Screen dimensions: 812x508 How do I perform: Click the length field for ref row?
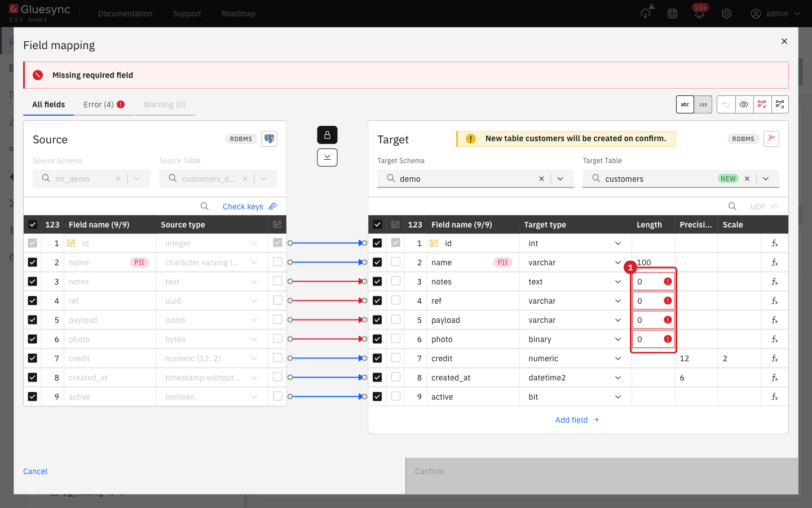[x=653, y=301]
